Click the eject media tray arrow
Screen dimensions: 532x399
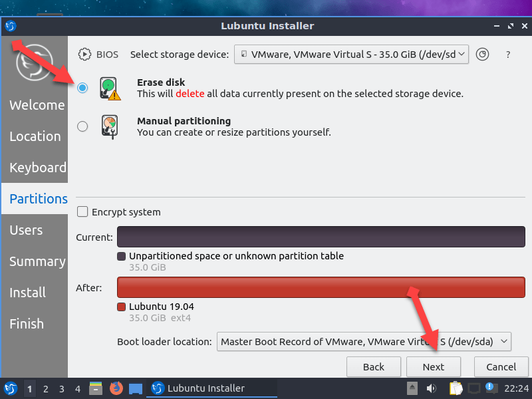(412, 388)
